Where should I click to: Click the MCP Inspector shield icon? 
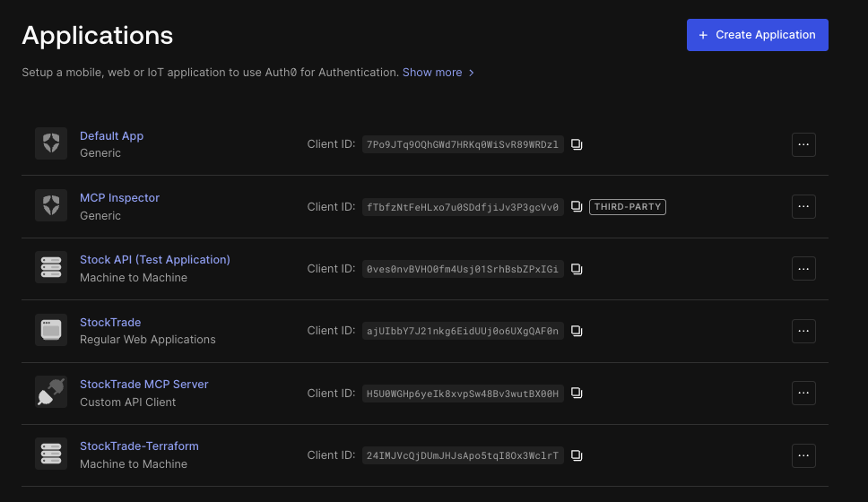tap(51, 205)
